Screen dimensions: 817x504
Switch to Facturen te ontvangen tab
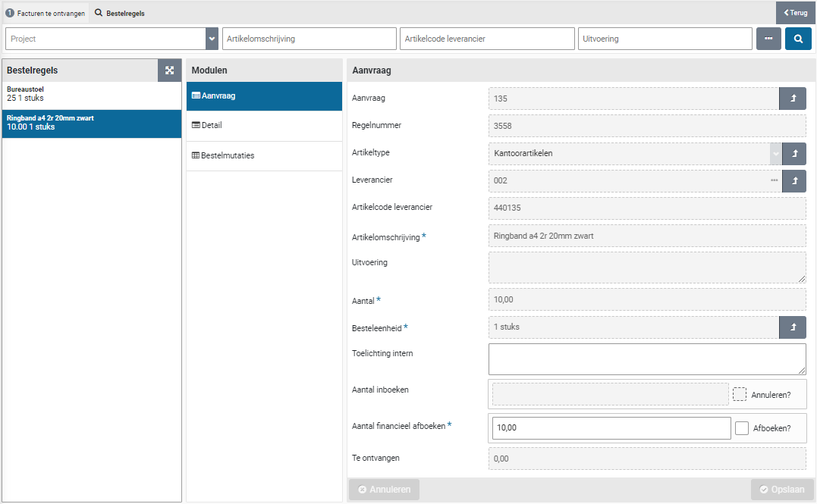click(x=46, y=13)
